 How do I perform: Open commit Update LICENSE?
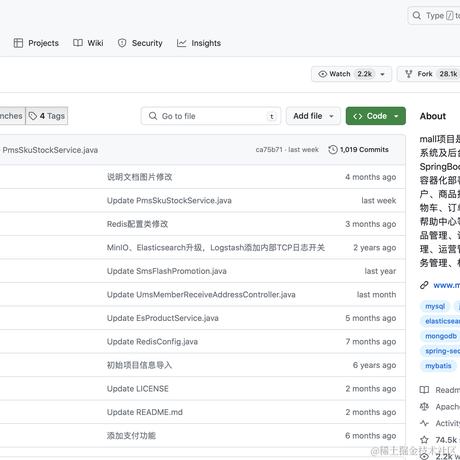tap(138, 389)
